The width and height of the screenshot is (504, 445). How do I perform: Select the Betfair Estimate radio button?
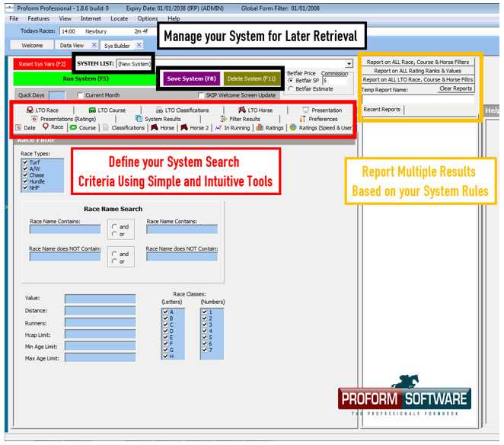[291, 89]
